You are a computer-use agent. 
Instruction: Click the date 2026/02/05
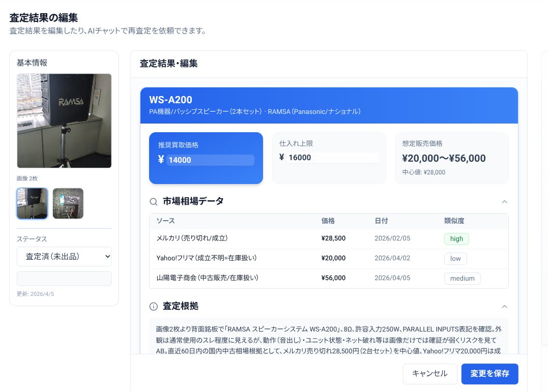[x=392, y=238]
